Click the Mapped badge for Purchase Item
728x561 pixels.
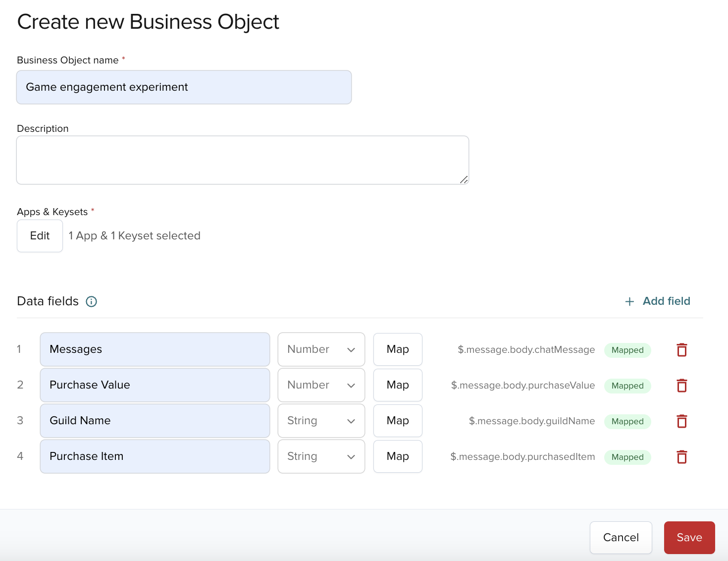click(x=627, y=457)
